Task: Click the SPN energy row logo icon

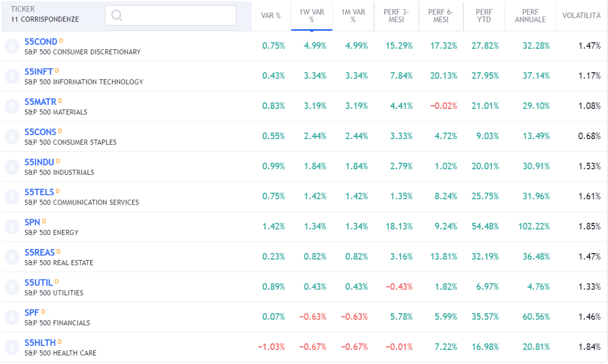Action: 12,227
